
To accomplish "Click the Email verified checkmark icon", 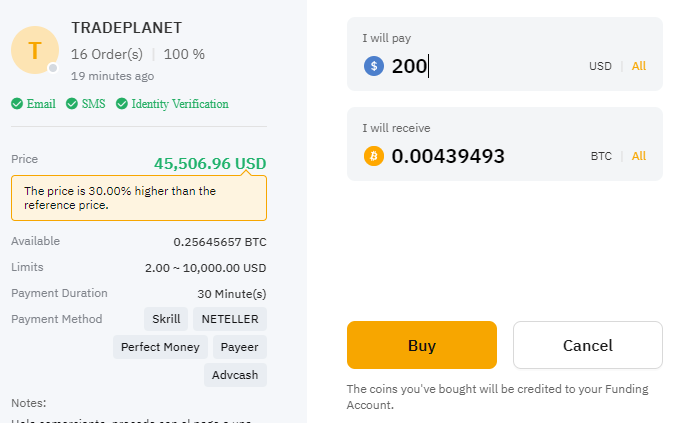I will point(17,104).
